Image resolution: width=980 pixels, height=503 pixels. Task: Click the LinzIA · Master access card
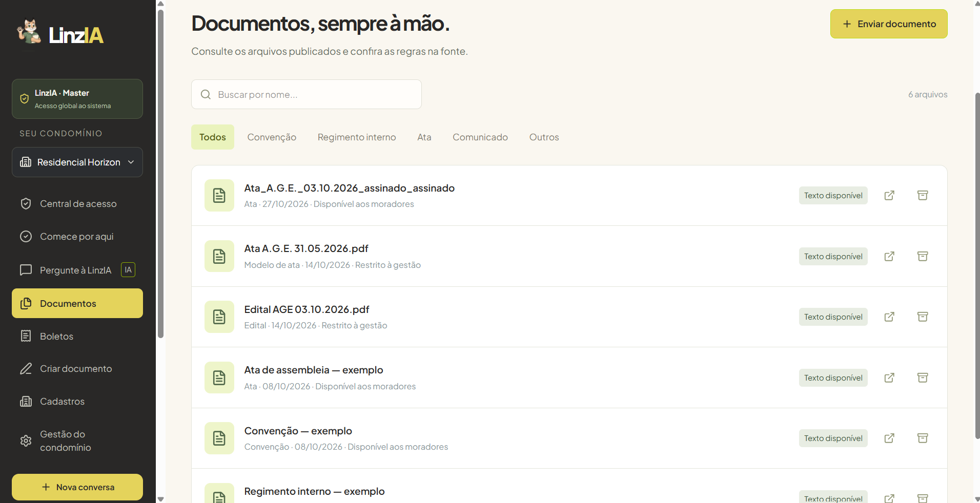pyautogui.click(x=77, y=99)
